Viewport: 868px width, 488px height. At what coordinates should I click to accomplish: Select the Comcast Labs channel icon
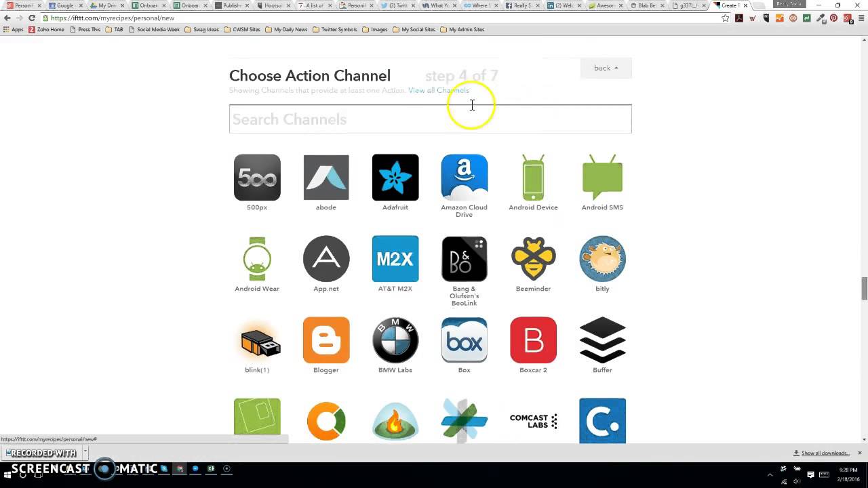(x=533, y=422)
